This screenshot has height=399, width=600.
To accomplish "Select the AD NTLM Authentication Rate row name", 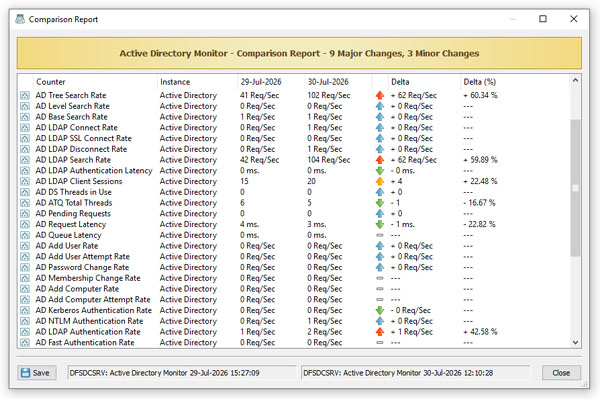I will 89,321.
